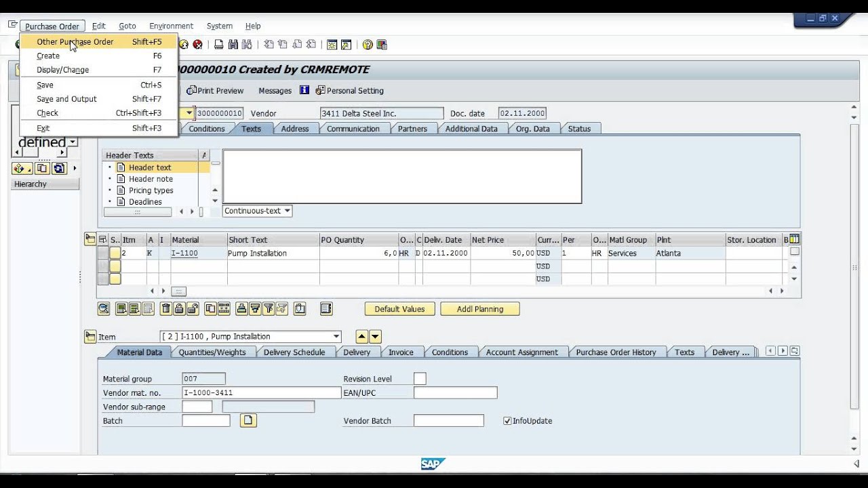Click the open padlock Unlock item icon
The width and height of the screenshot is (868, 488).
click(193, 309)
